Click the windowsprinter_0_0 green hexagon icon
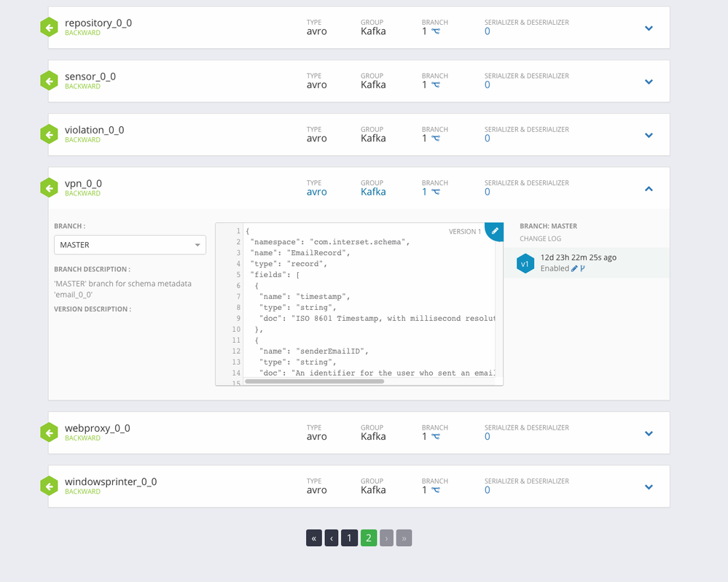Viewport: 728px width, 582px height. (x=49, y=486)
